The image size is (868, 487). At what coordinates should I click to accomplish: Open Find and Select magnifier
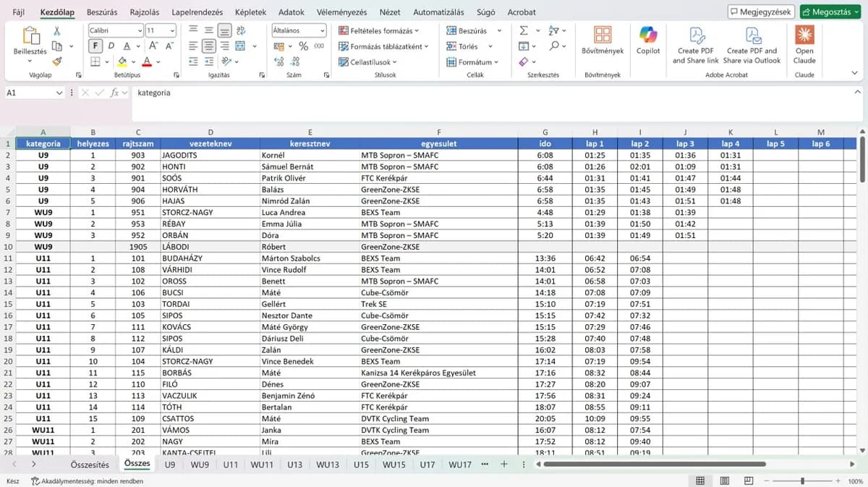[553, 46]
